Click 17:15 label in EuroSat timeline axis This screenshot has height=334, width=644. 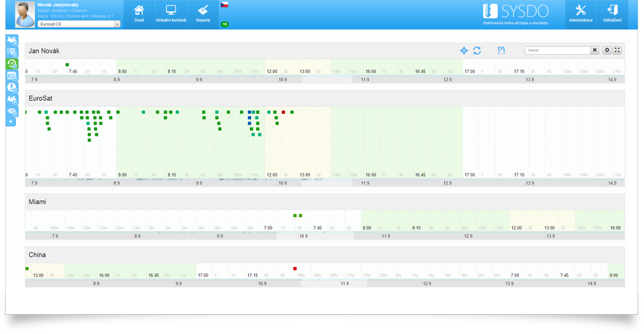pos(519,175)
